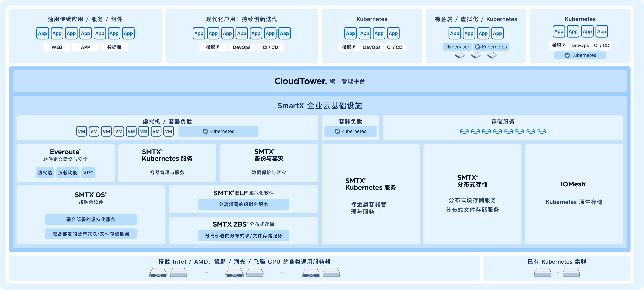Screen dimensions: 644x290
Task: Click the Hypervisor label
Action: [x=457, y=47]
